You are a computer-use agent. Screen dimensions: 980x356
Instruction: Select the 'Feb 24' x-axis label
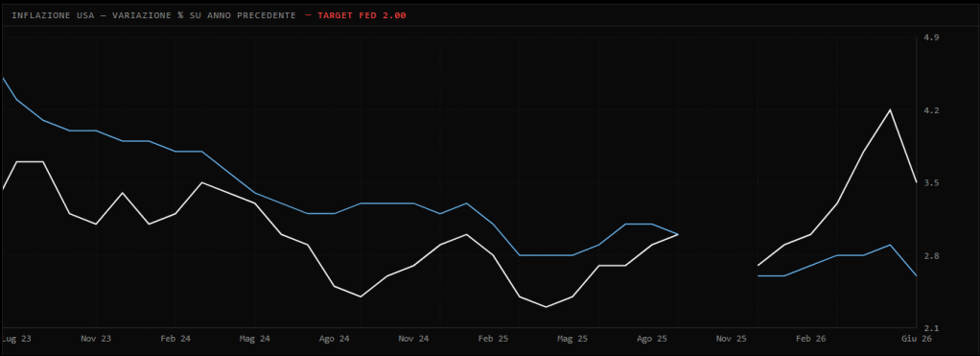pos(175,339)
